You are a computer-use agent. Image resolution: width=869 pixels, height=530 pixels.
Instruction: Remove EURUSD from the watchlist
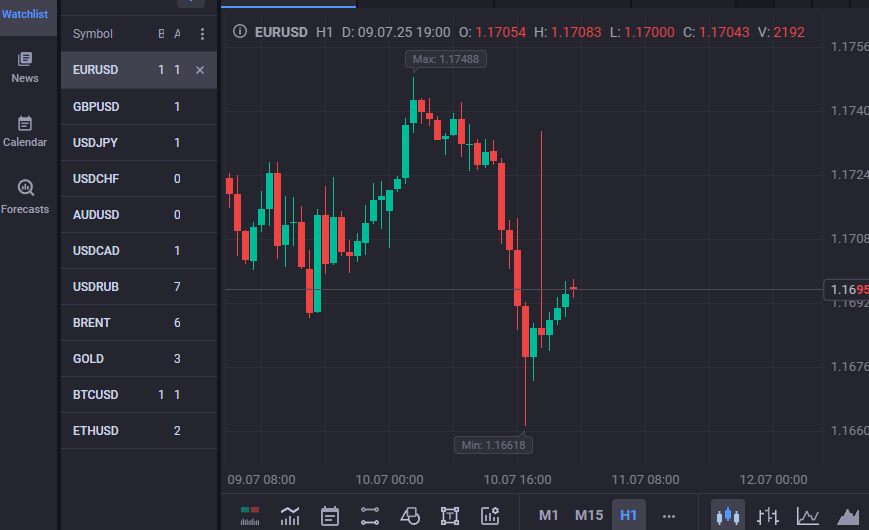[x=200, y=70]
